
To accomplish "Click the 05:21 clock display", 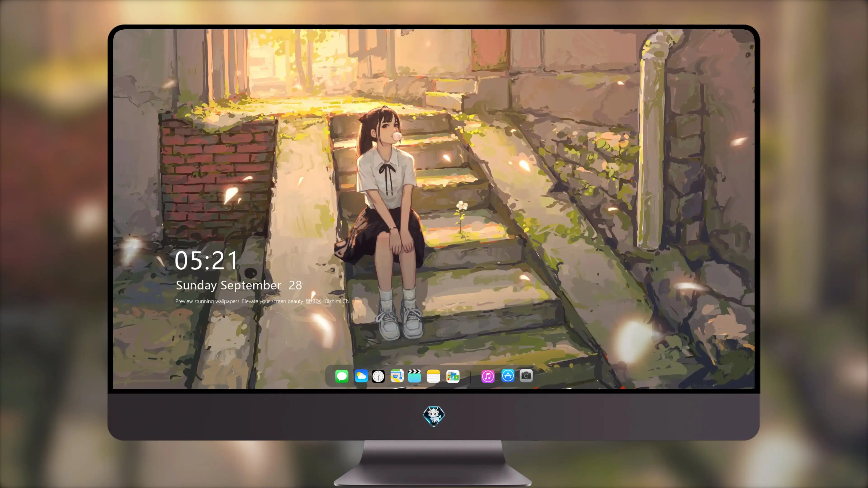I will point(206,261).
